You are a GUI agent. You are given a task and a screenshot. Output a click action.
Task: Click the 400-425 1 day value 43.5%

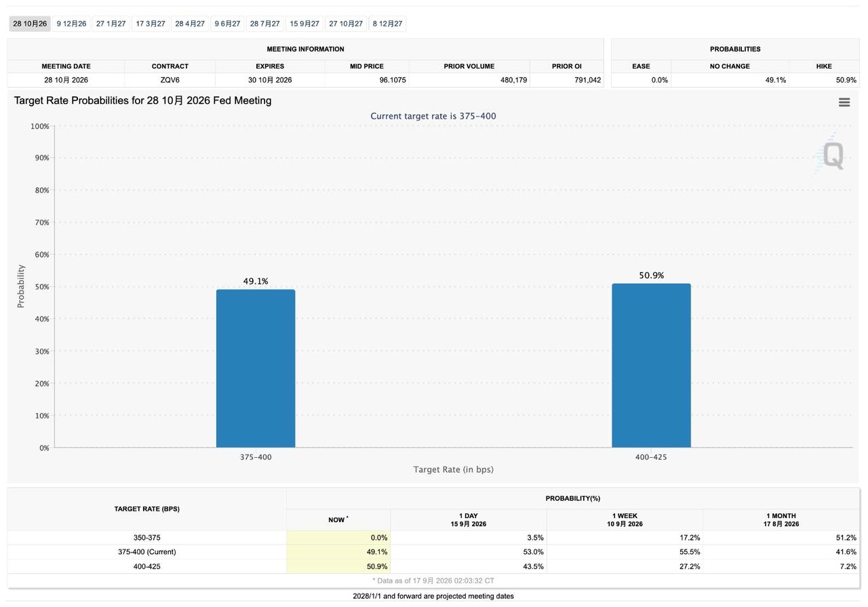469,566
